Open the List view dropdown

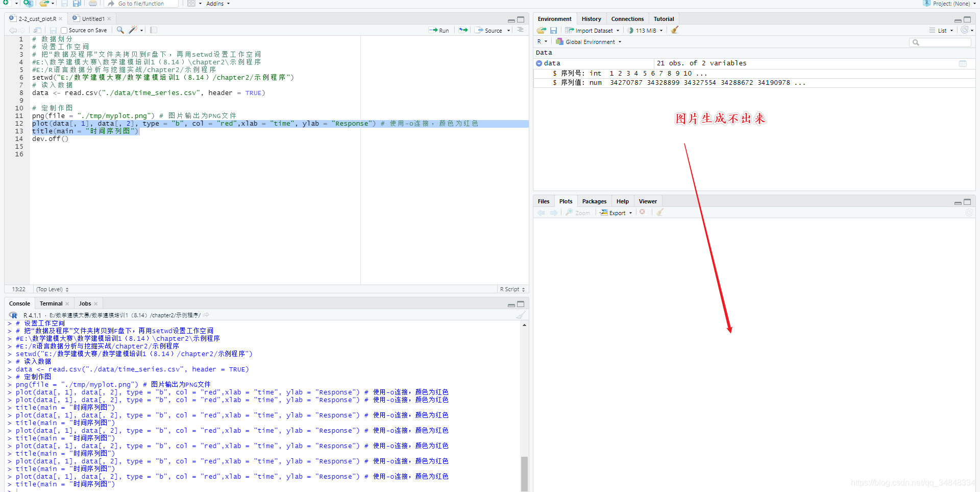[941, 31]
